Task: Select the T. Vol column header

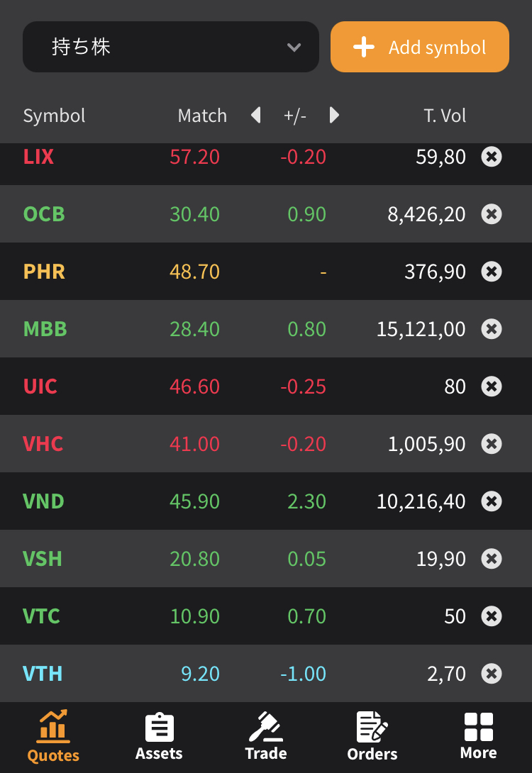Action: coord(445,116)
